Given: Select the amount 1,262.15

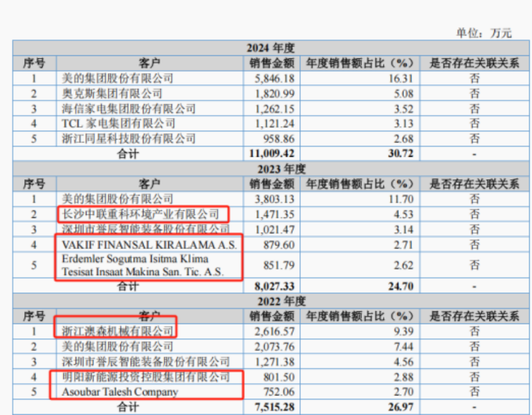Looking at the screenshot, I should tap(274, 109).
